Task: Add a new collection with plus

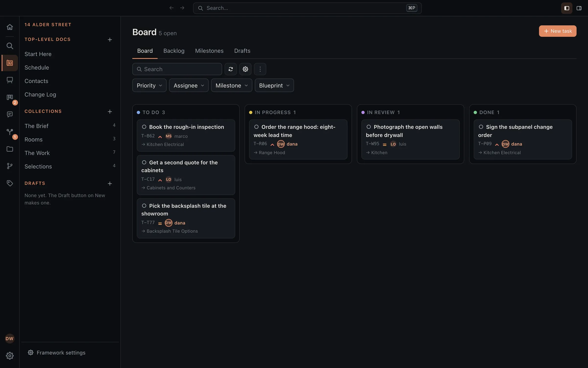Action: click(x=110, y=112)
